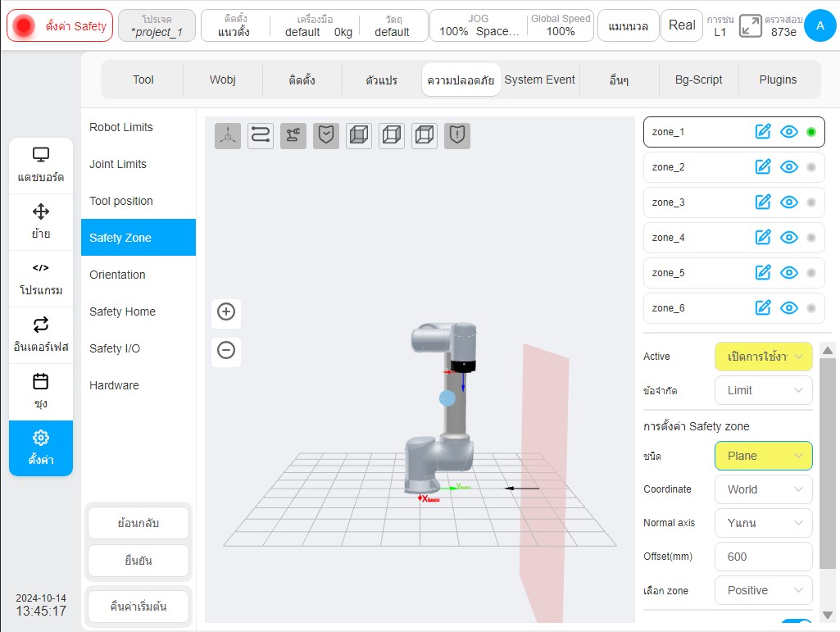
Task: Toggle the coordinate axes display icon
Action: (x=228, y=135)
